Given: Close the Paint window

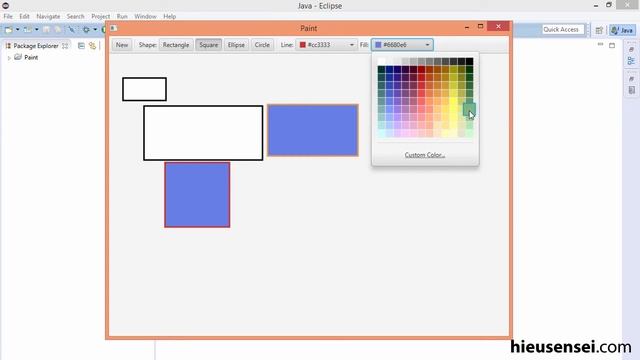Looking at the screenshot, I should (498, 26).
